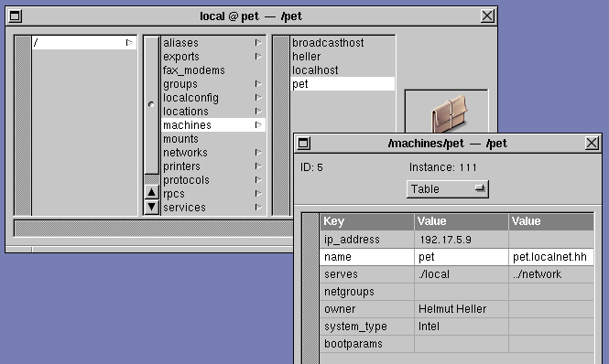Close the local @ pet window

point(487,16)
